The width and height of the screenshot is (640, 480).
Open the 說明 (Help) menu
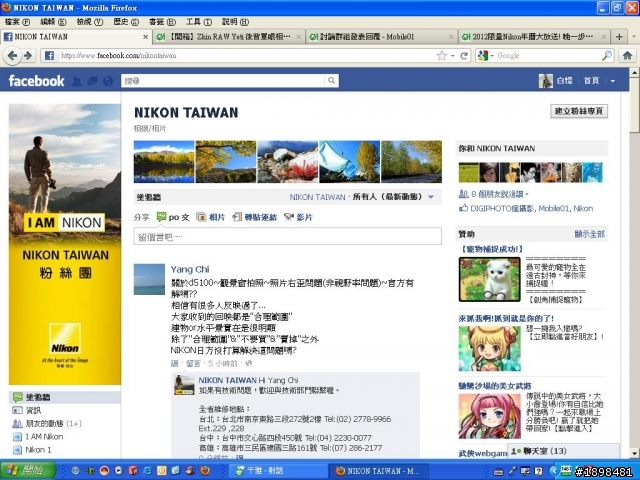tap(235, 22)
